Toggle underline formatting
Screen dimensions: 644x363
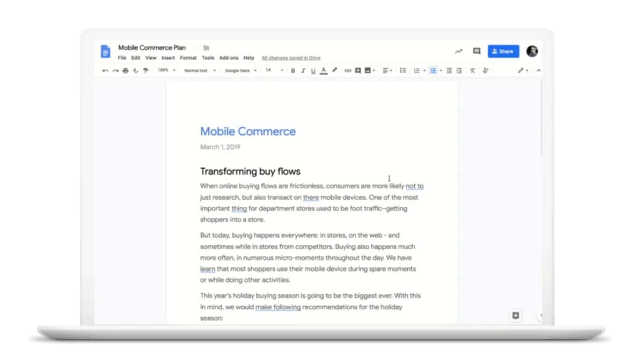click(313, 70)
